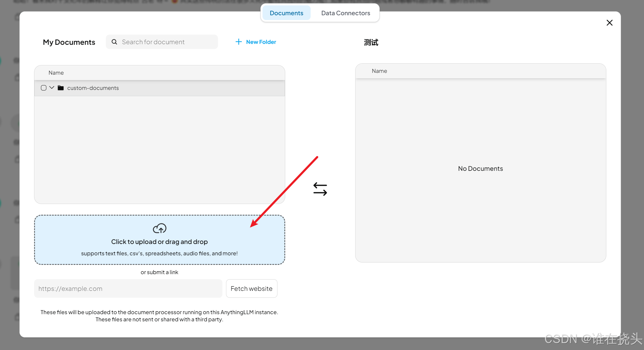Click the https://example.com link input
644x350 pixels.
coord(128,288)
